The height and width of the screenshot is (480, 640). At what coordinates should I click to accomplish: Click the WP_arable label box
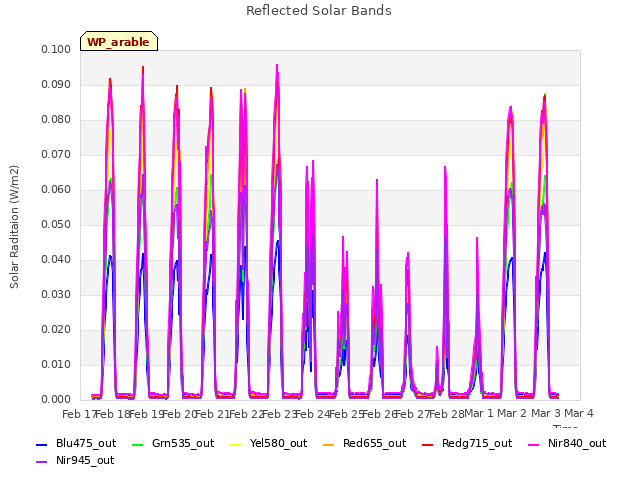[119, 41]
